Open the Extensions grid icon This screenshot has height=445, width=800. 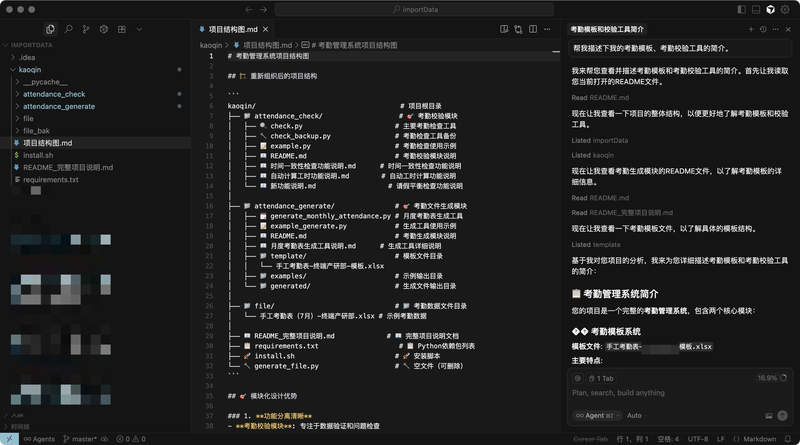pos(121,29)
